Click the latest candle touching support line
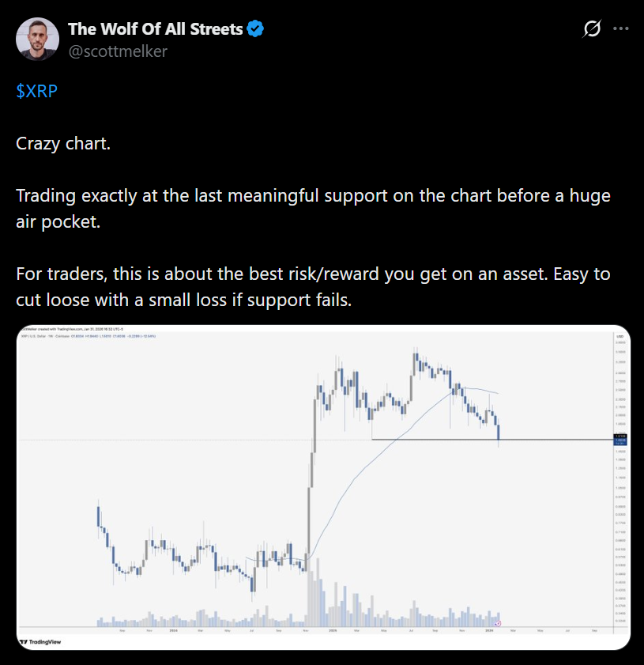Viewport: 644px width, 665px height. pos(499,433)
